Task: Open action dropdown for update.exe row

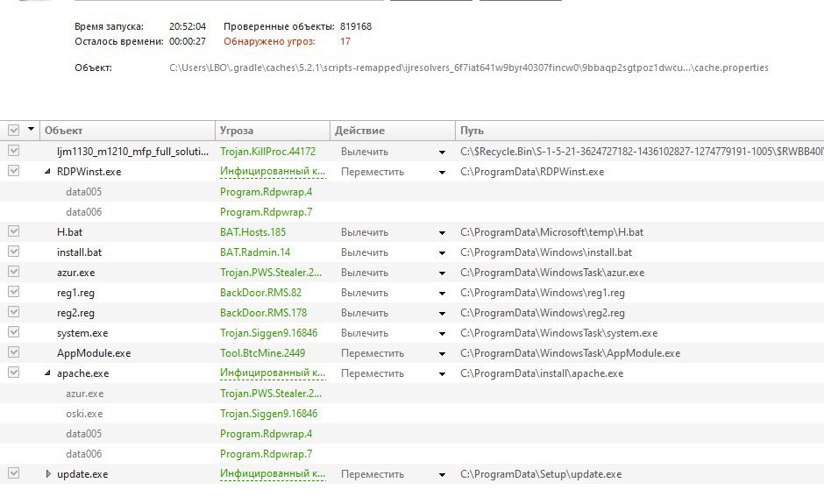Action: click(x=442, y=475)
